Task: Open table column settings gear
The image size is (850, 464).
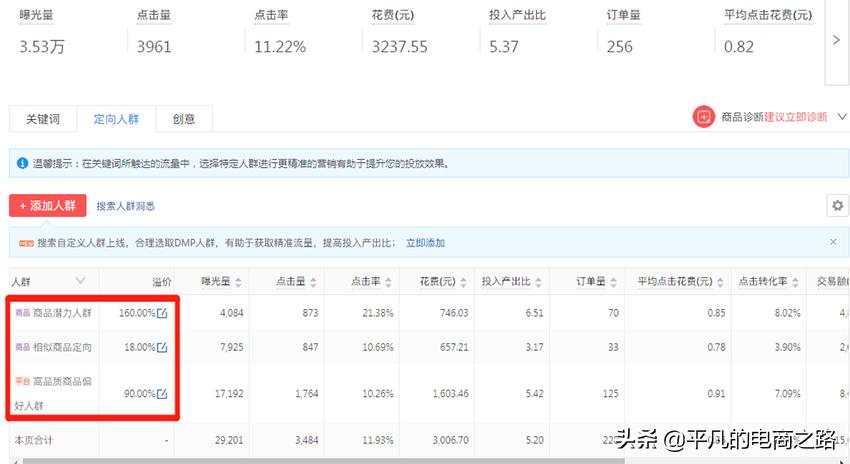Action: [x=838, y=205]
